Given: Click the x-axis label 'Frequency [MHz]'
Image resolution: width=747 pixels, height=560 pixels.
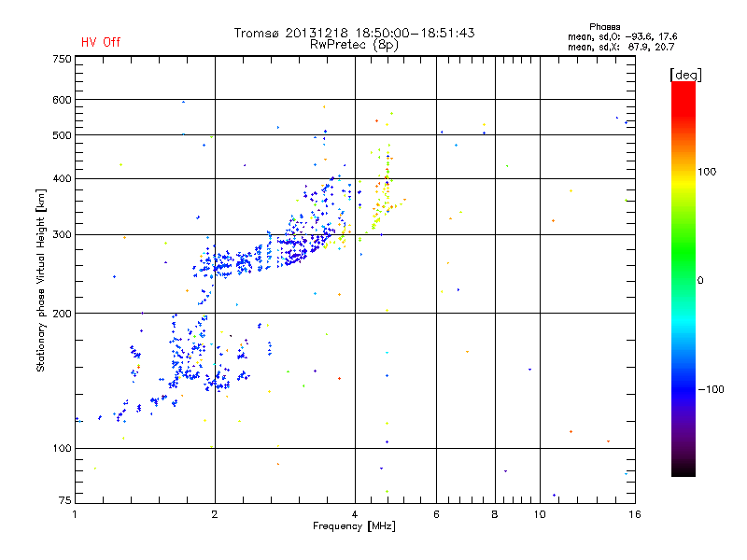Looking at the screenshot, I should pos(354,526).
